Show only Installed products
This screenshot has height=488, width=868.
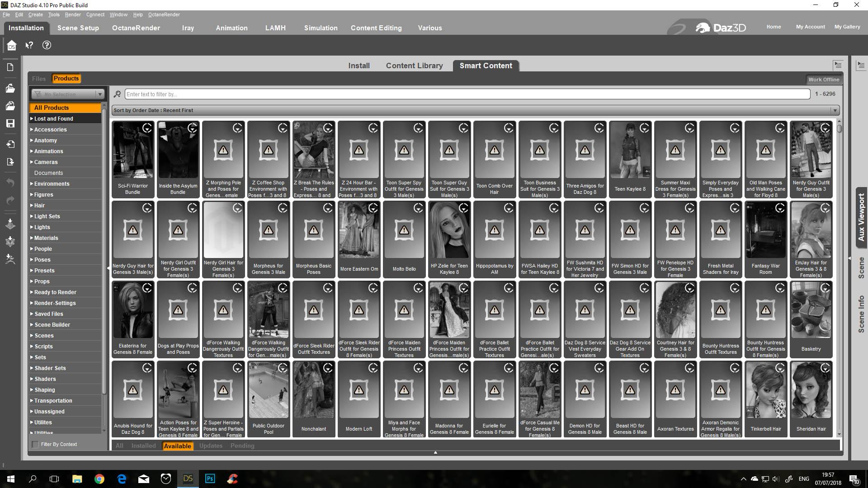pyautogui.click(x=143, y=446)
